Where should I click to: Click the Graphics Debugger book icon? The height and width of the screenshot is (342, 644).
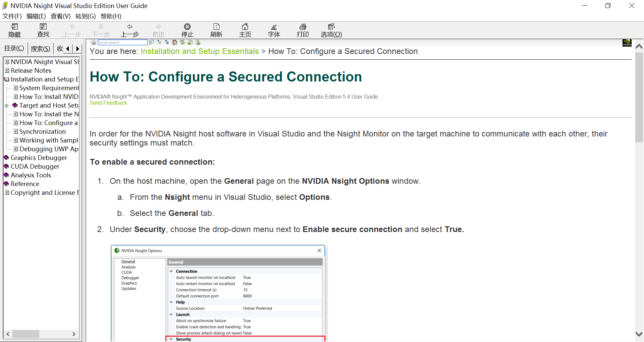coord(6,158)
